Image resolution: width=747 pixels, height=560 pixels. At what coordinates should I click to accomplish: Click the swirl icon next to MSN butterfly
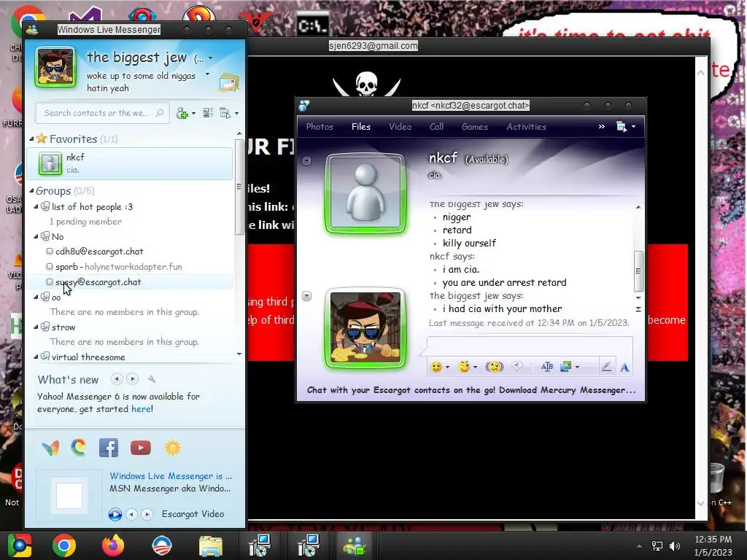79,447
